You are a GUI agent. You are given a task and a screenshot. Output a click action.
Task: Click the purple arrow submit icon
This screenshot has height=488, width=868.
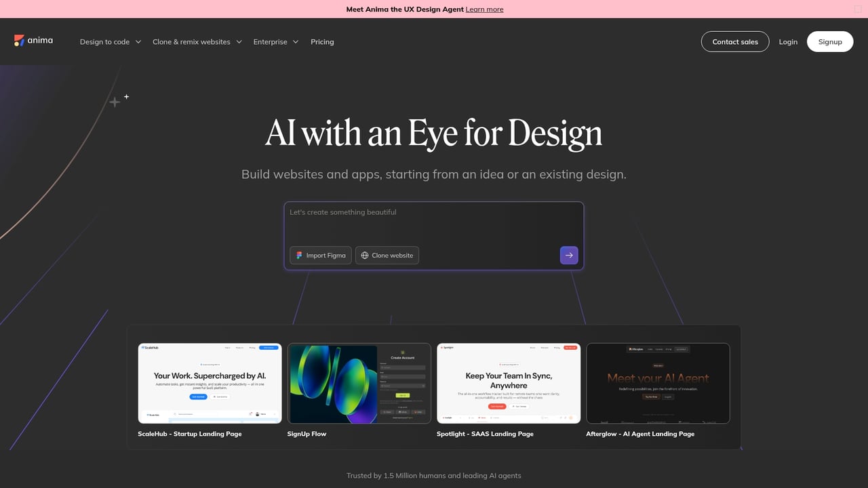pos(568,255)
